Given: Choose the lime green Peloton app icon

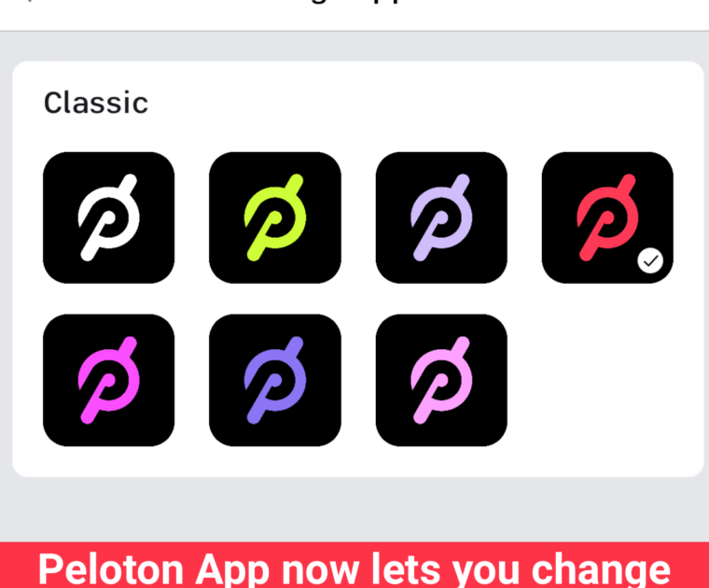Looking at the screenshot, I should [275, 217].
